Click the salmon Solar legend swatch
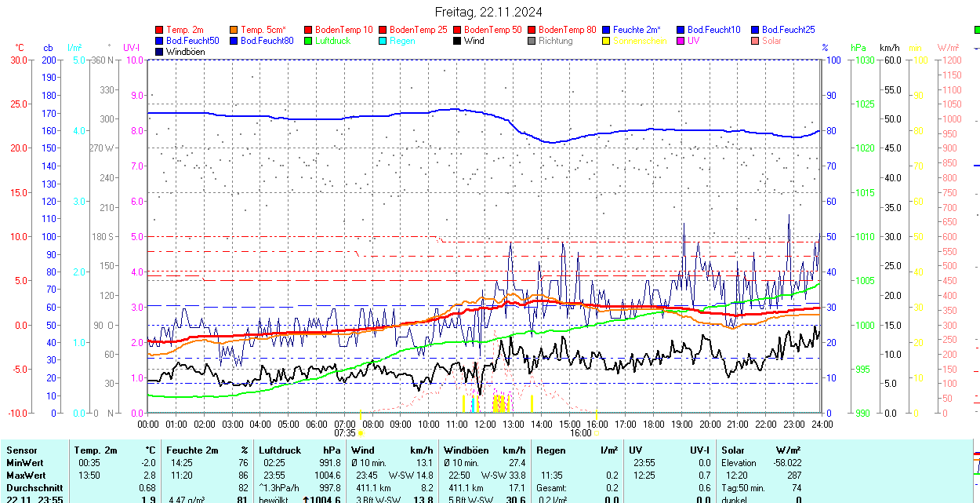Viewport: 980px width, 503px height. tap(756, 41)
